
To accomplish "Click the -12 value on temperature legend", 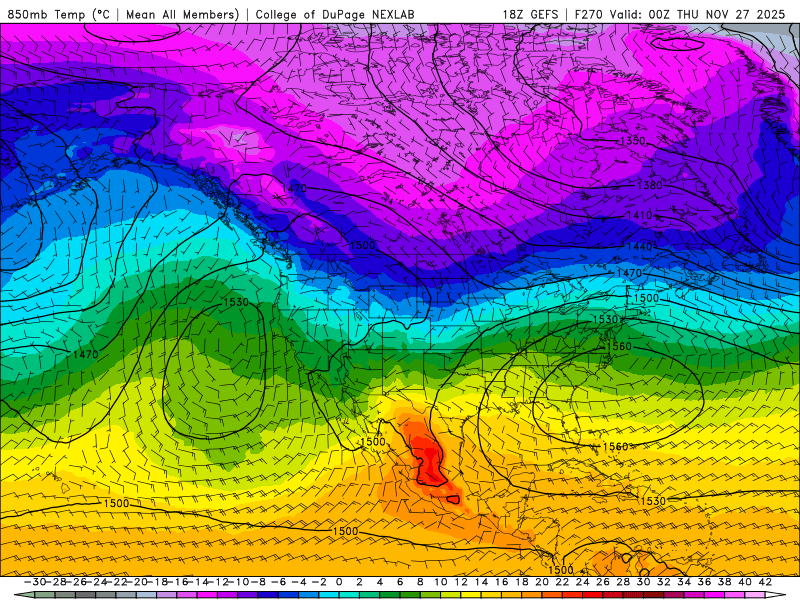I will (x=219, y=582).
